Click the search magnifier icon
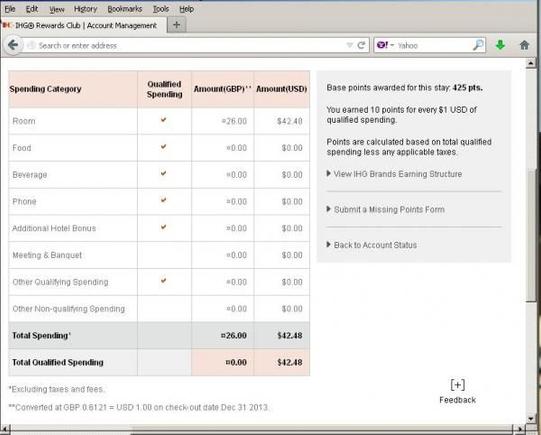This screenshot has height=435, width=541. click(x=478, y=45)
